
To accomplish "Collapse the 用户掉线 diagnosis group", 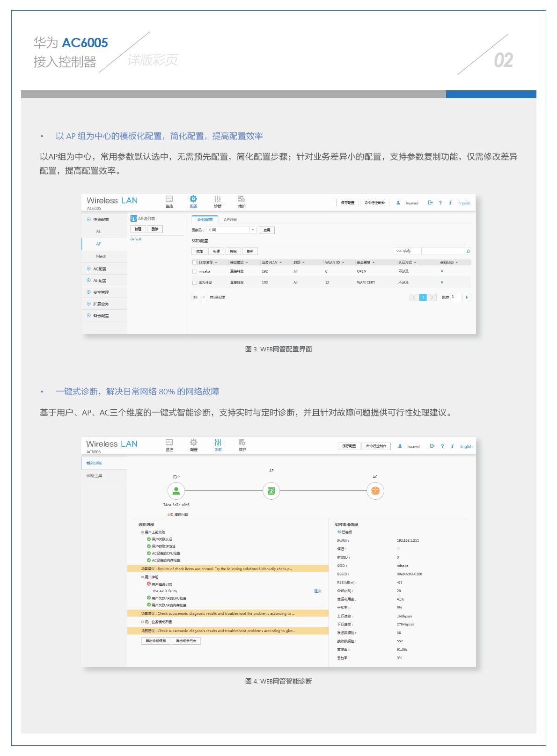I will [143, 577].
